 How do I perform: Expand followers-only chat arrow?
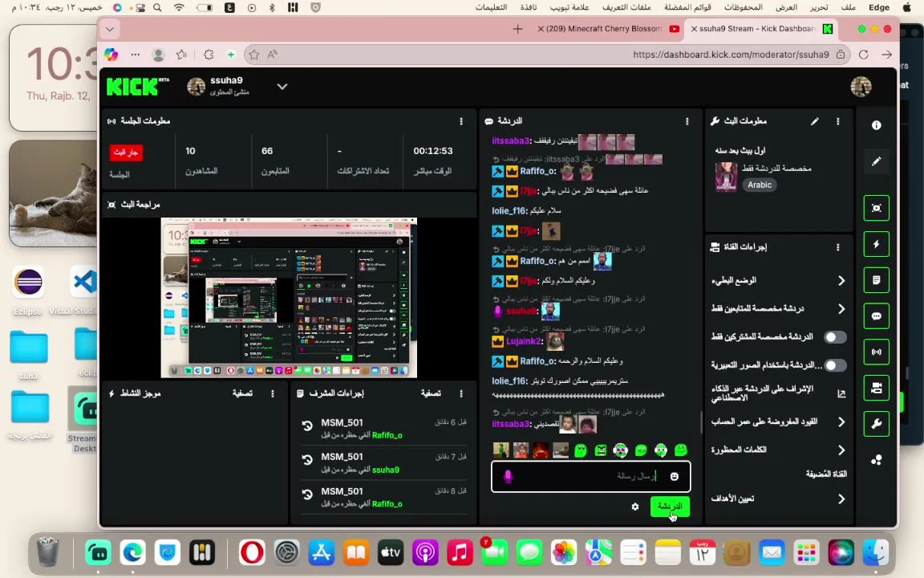click(x=841, y=308)
